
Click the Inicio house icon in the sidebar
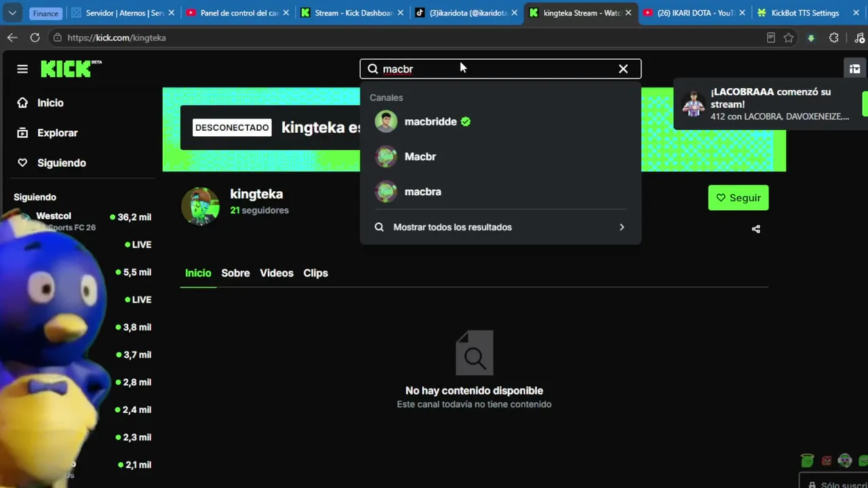(22, 102)
